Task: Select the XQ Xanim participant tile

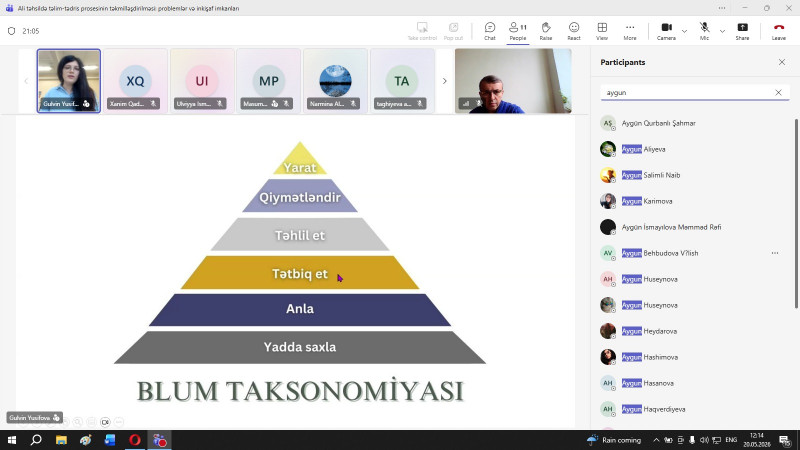Action: 135,81
